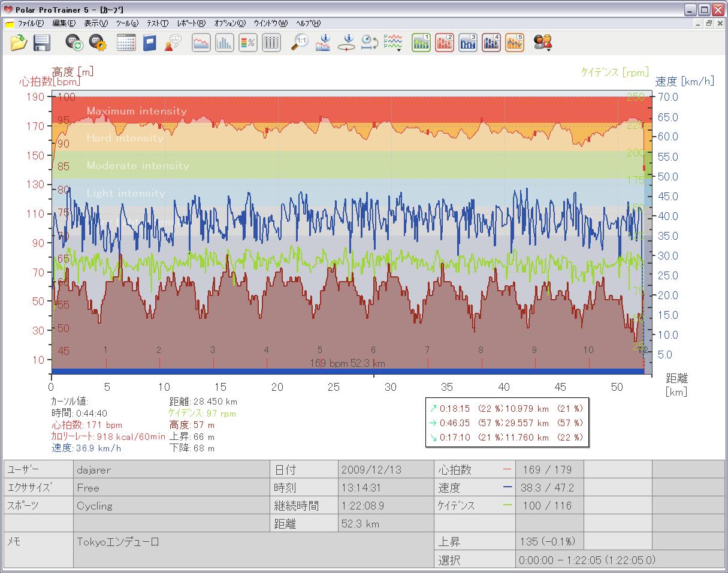This screenshot has height=573, width=728.
Task: Click the user name cell "dajarer"
Action: pos(172,469)
